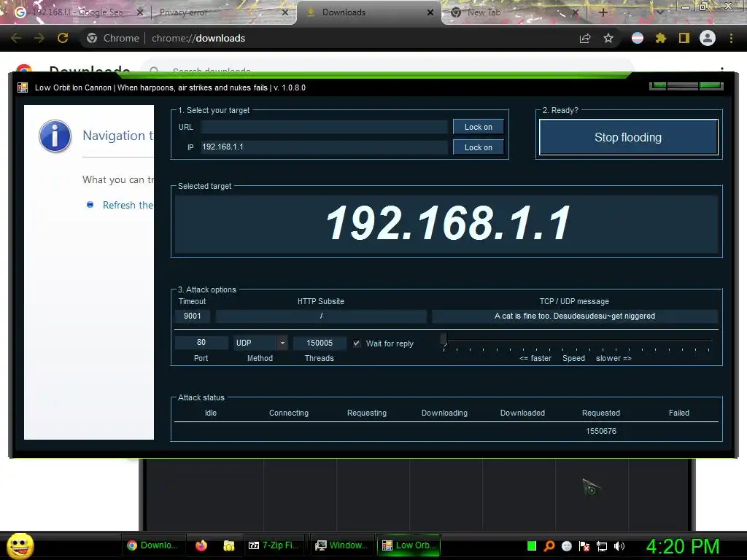Click the Speed slider handle
Screen dimensions: 747x560
pyautogui.click(x=444, y=339)
